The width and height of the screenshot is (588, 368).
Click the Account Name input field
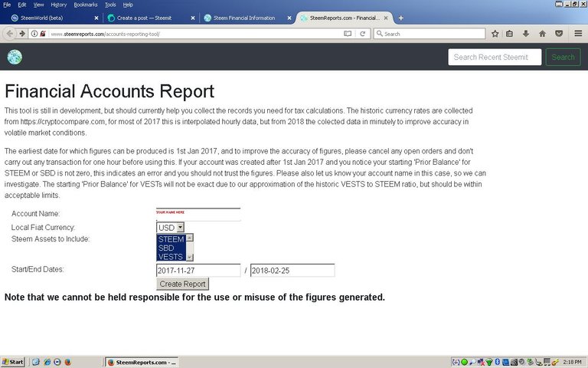tap(198, 215)
